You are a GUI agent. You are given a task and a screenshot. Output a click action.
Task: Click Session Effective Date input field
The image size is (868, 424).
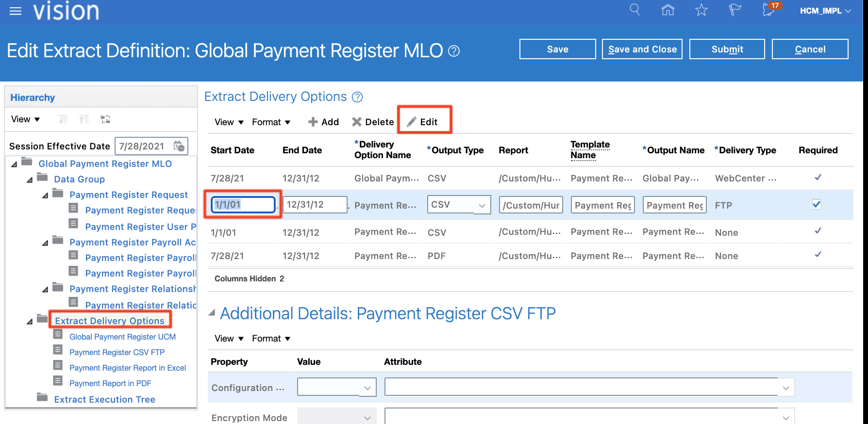[x=144, y=146]
